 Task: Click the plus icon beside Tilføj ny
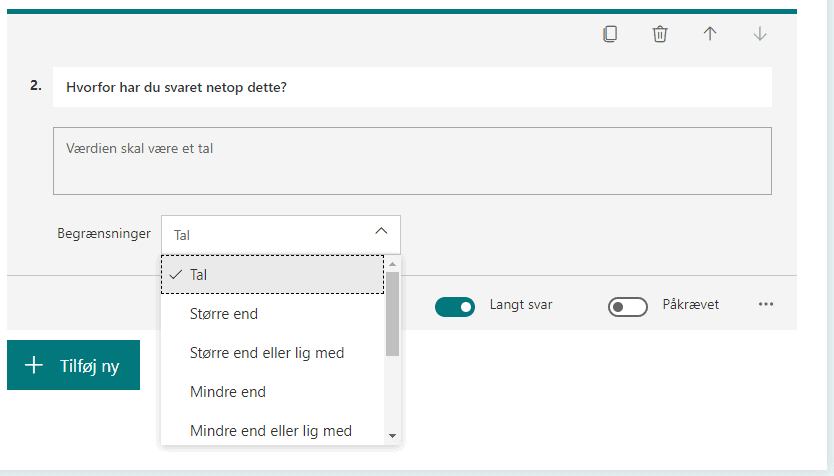[x=35, y=365]
